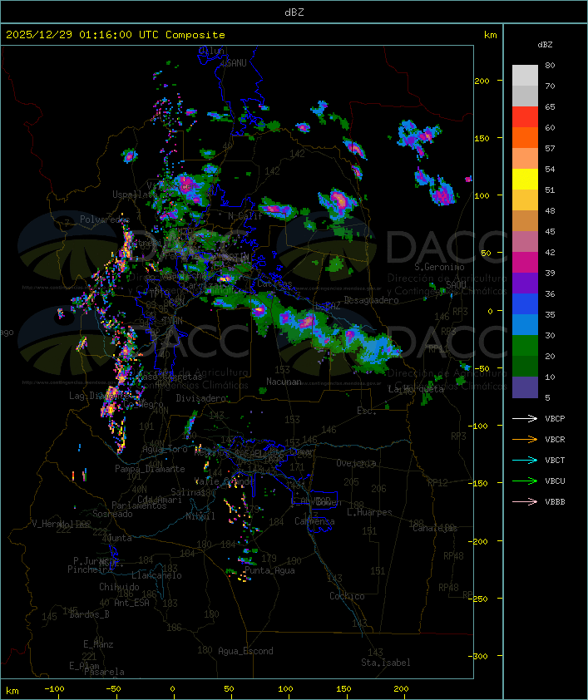This screenshot has height=700, width=588.
Task: Click the '-100' tick on the horizontal axis
Action: coord(54,689)
